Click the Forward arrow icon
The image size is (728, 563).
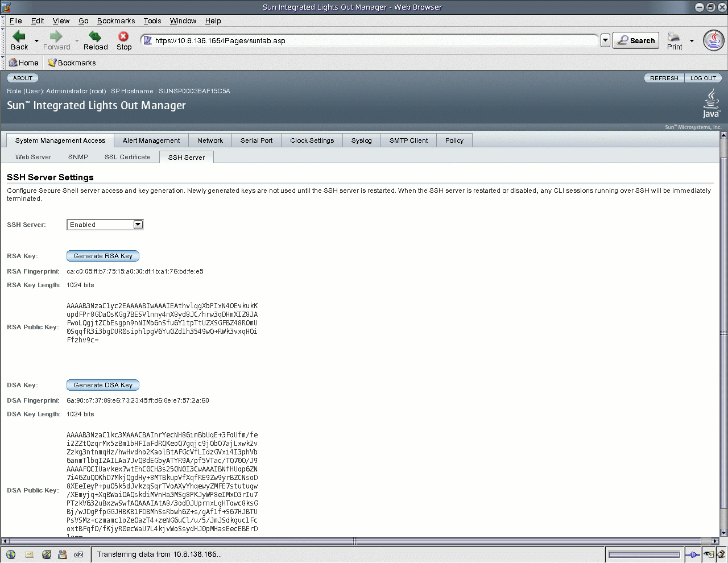coord(56,36)
